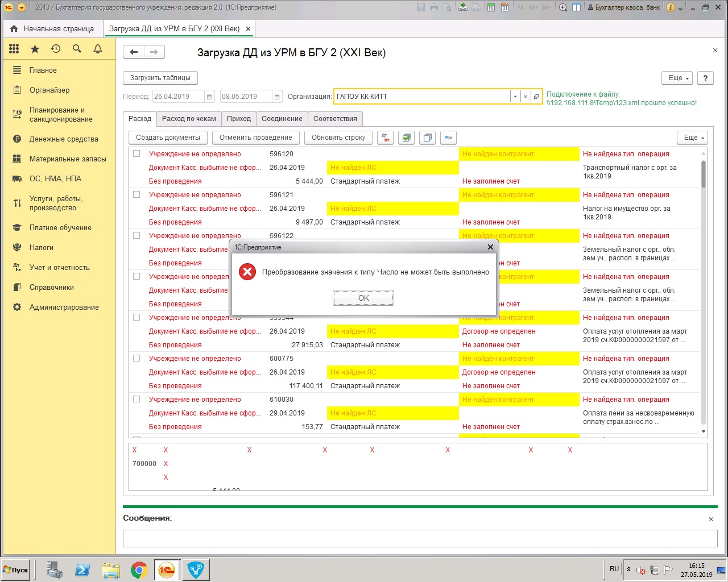The width and height of the screenshot is (728, 582).
Task: Switch to the Расход по чекам tab
Action: pos(189,119)
